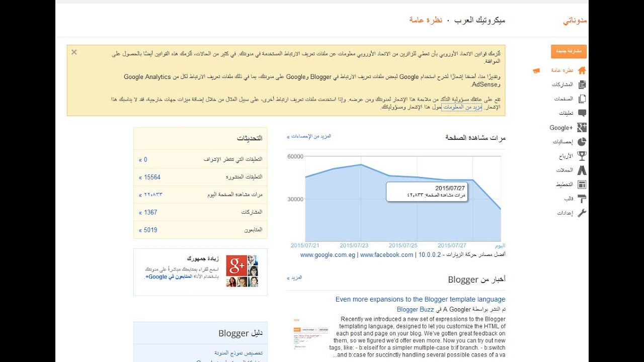Image resolution: width=644 pixels, height=362 pixels.
Task: Click مزيد من المعلومات link in notice
Action: [x=462, y=107]
